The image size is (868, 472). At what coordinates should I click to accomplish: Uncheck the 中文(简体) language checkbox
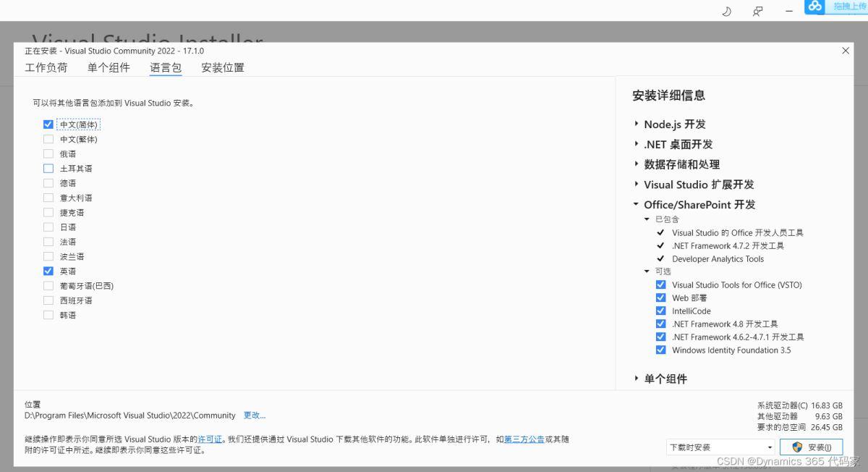click(48, 125)
